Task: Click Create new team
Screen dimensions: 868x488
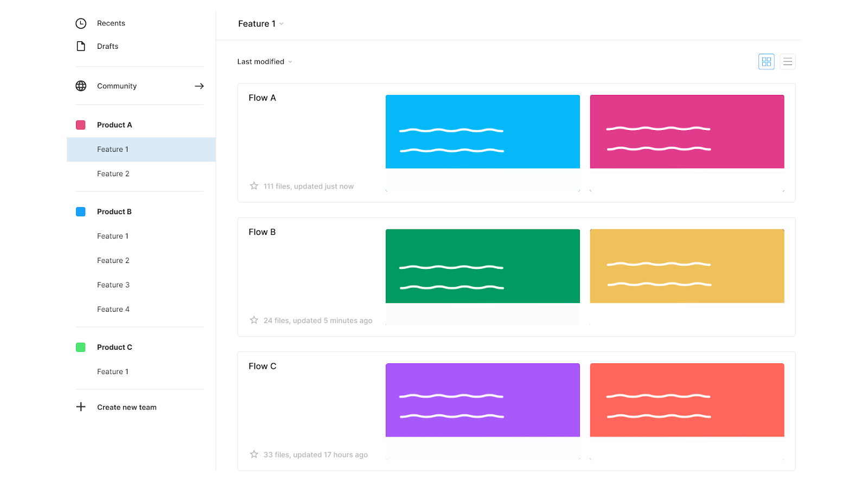Action: (127, 407)
